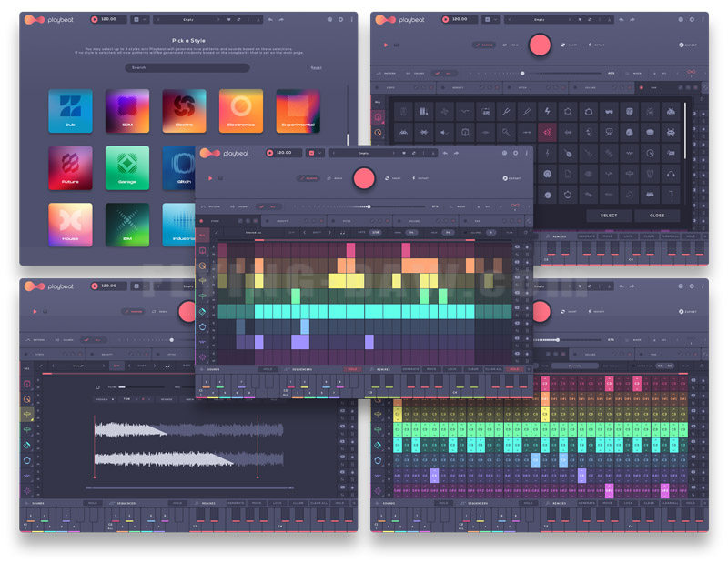728x562 pixels.
Task: Choose the highlighted speaker-waves sound icon
Action: [x=547, y=132]
